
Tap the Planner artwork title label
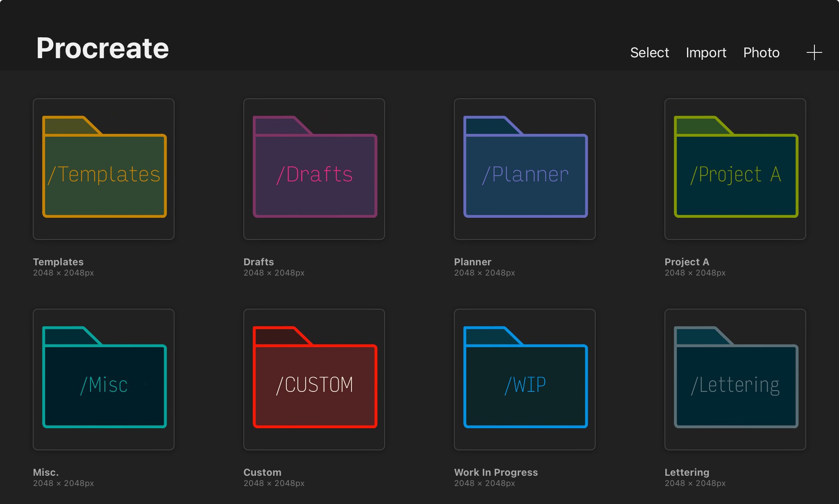click(472, 262)
